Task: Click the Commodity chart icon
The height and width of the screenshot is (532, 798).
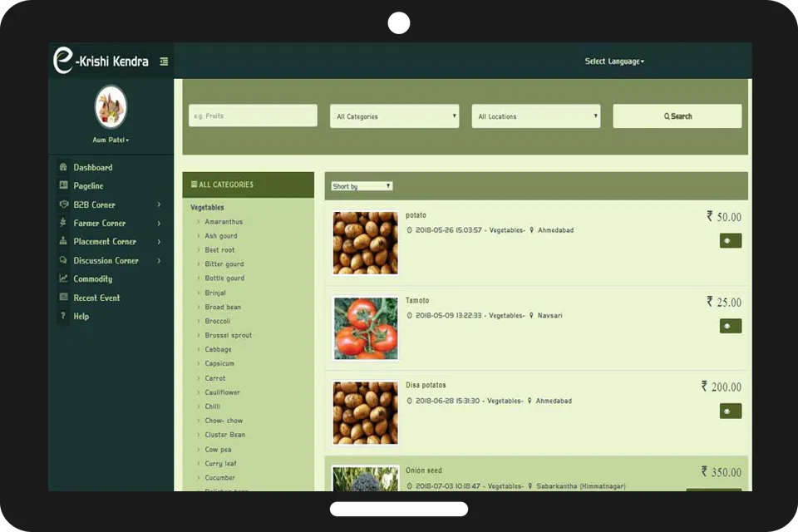Action: 63,278
